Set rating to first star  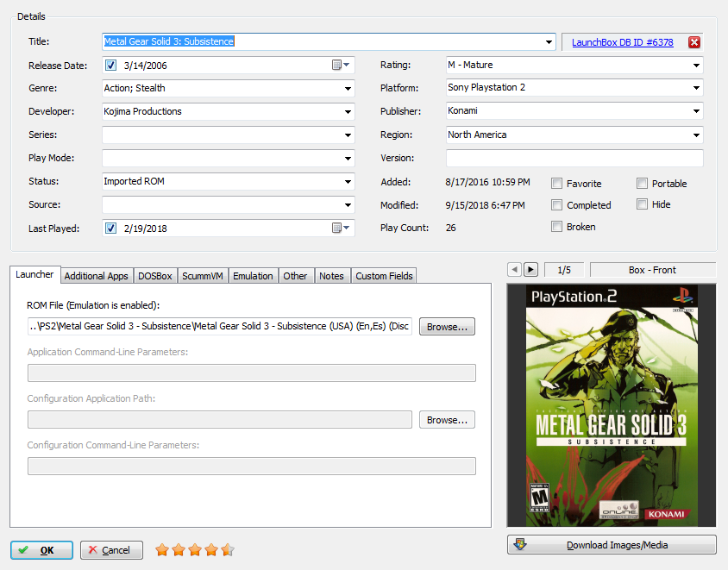162,550
